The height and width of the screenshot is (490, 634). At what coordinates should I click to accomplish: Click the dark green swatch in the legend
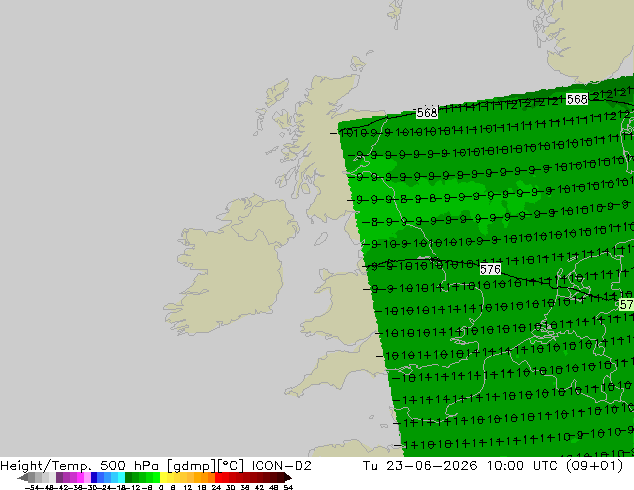[x=129, y=477]
